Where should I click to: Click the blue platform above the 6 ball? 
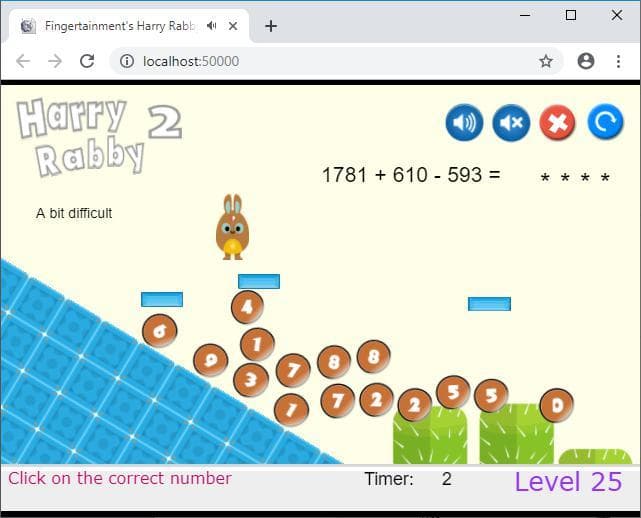[x=162, y=299]
